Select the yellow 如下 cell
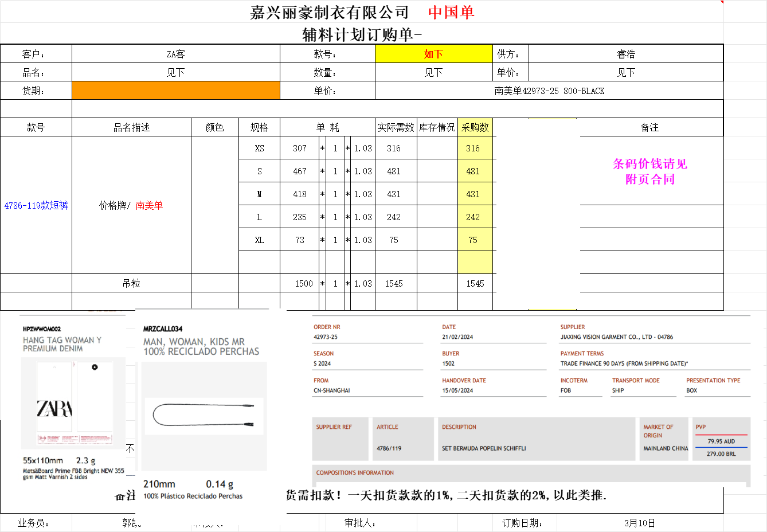 [433, 54]
